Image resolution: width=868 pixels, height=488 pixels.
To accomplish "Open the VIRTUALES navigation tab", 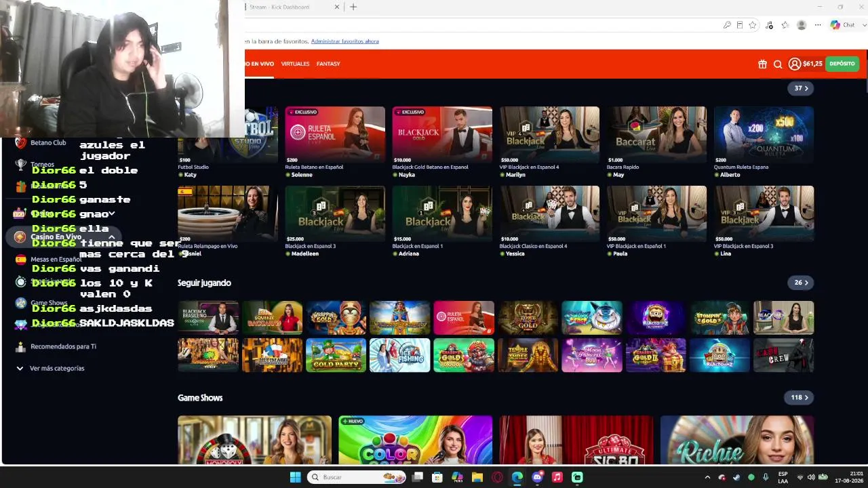I will point(295,64).
